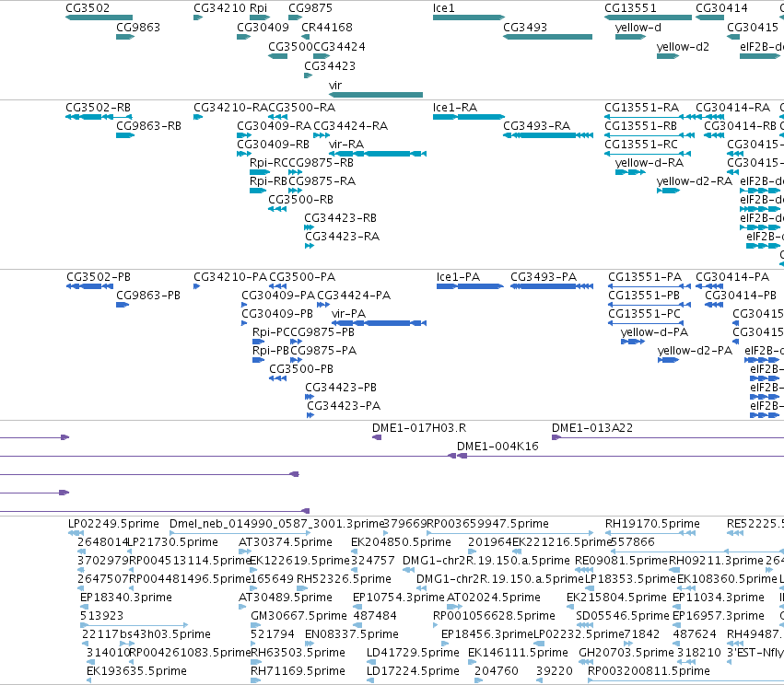
Task: Click the CG9863-PB protein label
Action: pos(148,296)
